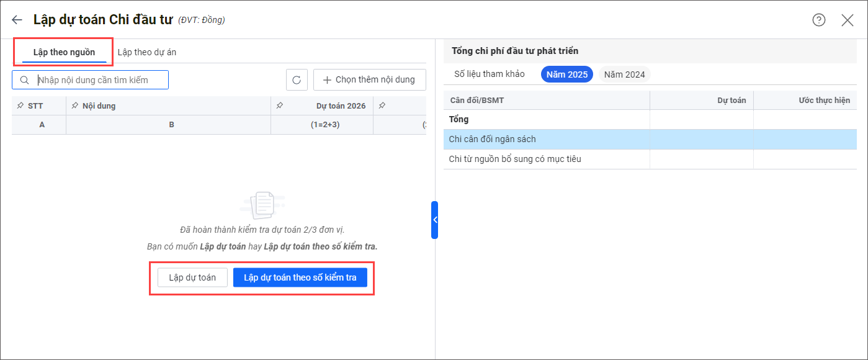Click Chọn thêm nội dung button
This screenshot has width=868, height=360.
click(x=369, y=80)
